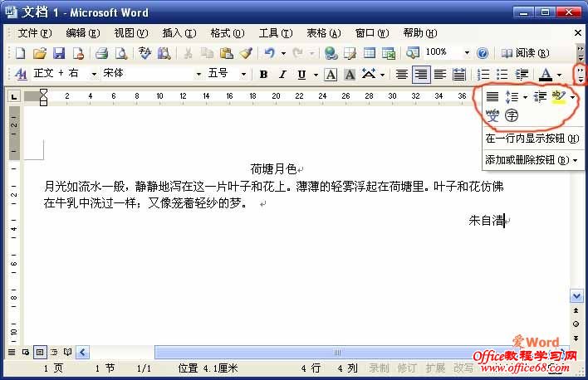Toggle bold formatting

tap(263, 75)
